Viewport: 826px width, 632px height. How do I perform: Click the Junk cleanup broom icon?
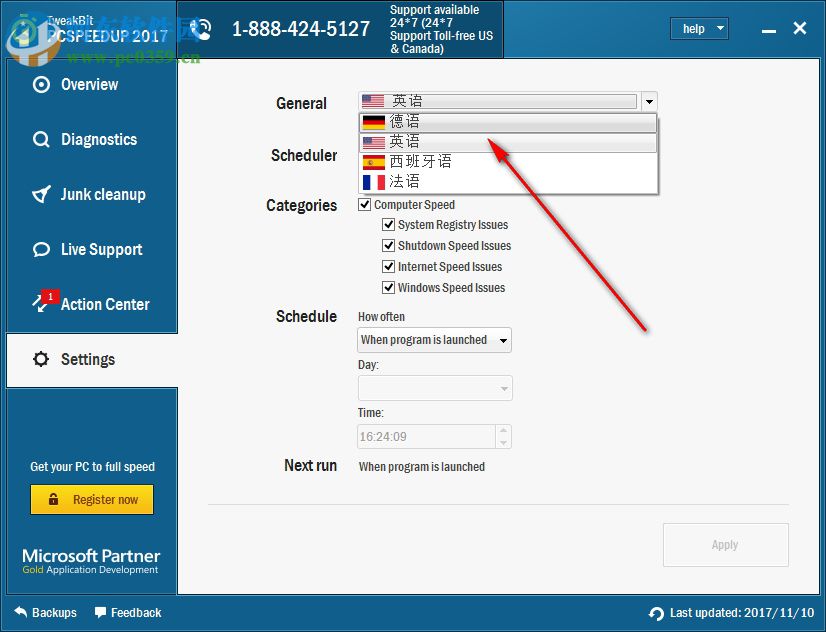point(41,194)
